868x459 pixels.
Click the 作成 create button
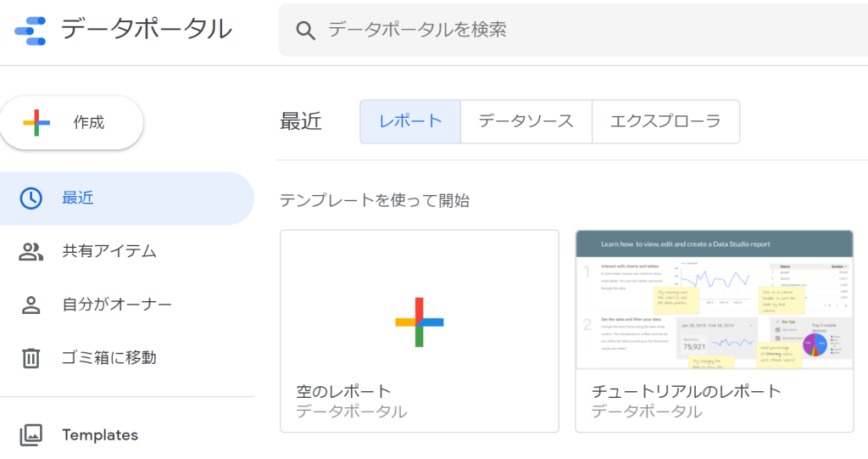tap(71, 122)
